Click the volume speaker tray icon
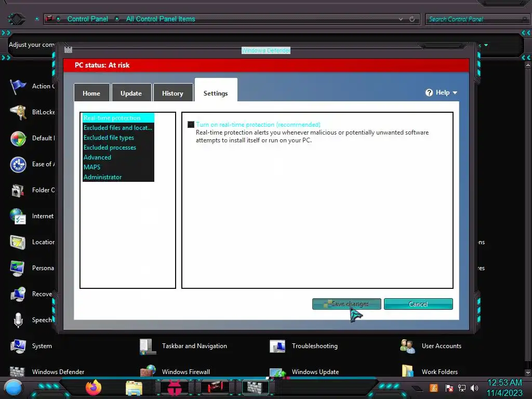 474,388
